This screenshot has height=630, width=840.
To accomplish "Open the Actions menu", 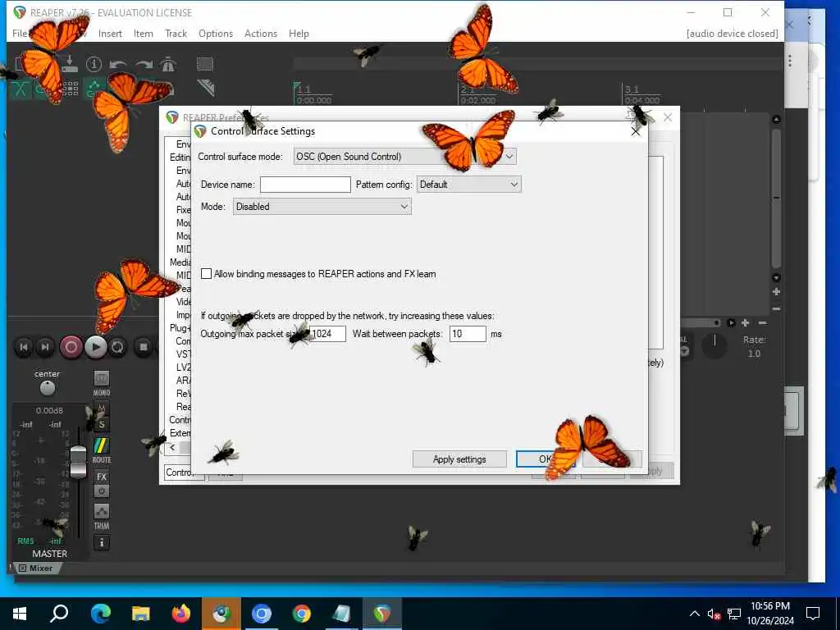I will pos(260,33).
